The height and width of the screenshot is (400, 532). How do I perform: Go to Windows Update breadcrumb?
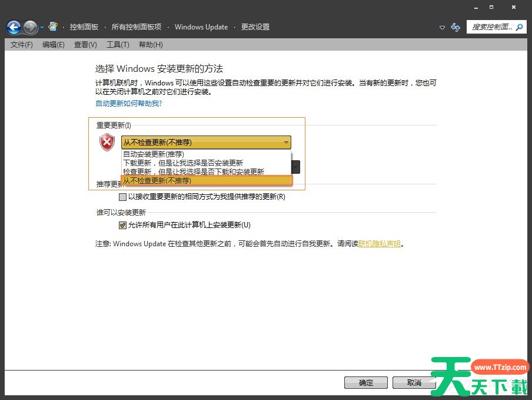(x=201, y=27)
